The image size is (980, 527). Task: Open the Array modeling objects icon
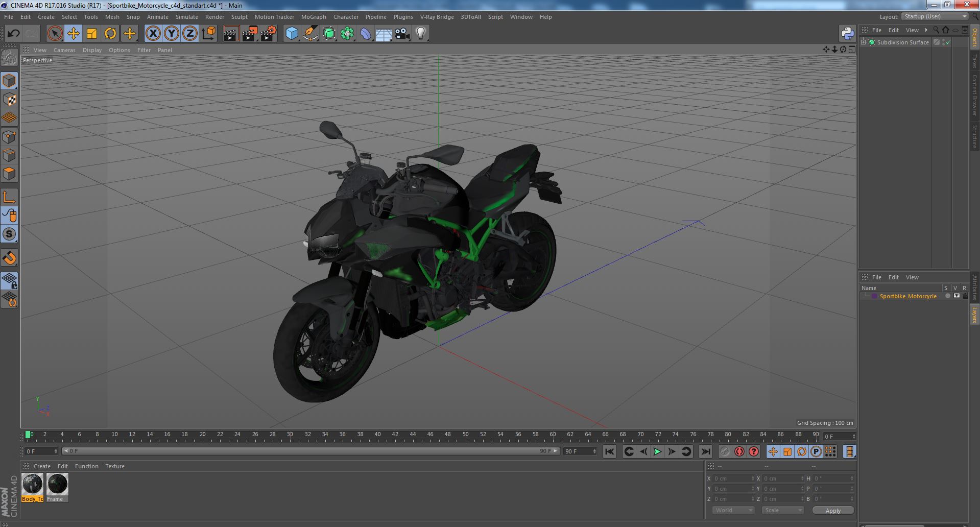click(x=347, y=34)
